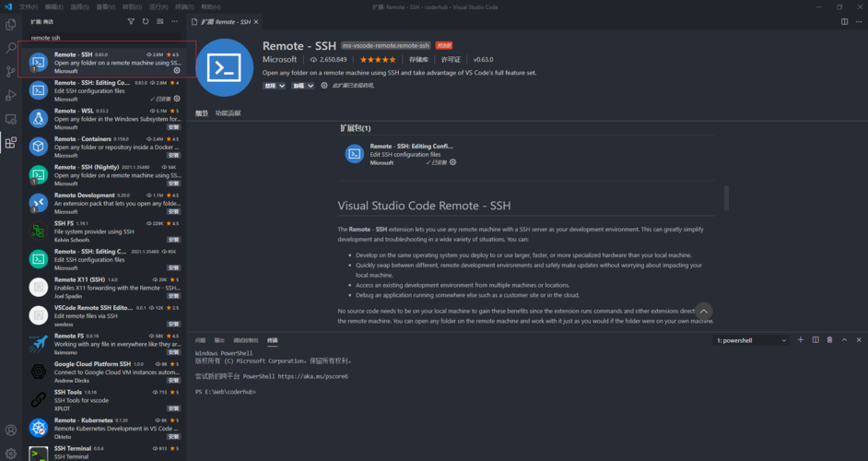The height and width of the screenshot is (461, 868).
Task: Click the 卸载 uninstall button
Action: (x=299, y=86)
